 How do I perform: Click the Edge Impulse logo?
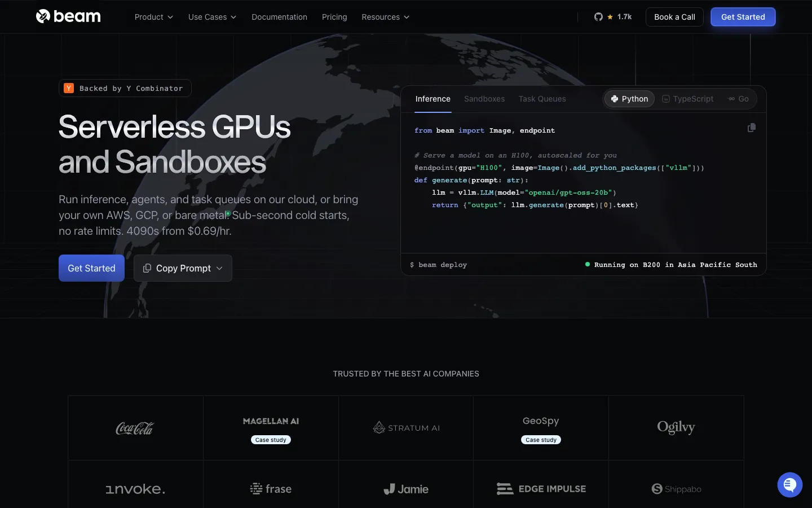coord(541,489)
